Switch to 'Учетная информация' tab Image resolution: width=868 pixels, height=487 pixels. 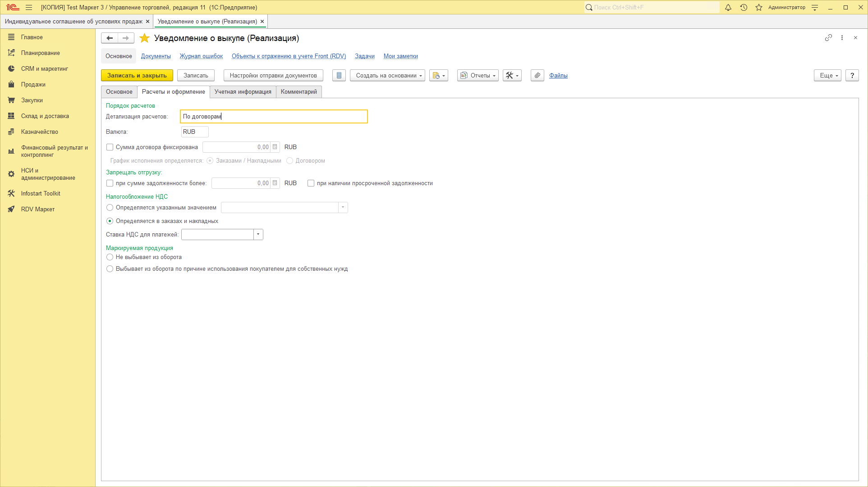[243, 92]
